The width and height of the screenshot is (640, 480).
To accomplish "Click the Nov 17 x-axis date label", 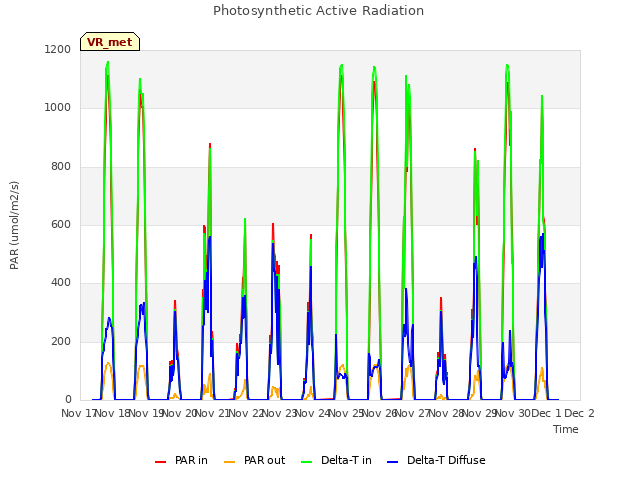I will (78, 413).
